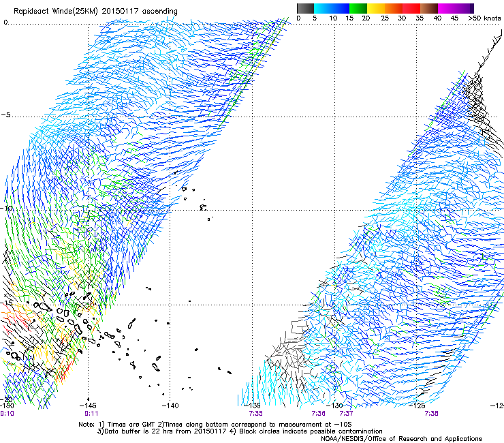The image size is (504, 443).
Task: Click the NOAA/NESDIS credit text
Action: (x=401, y=439)
